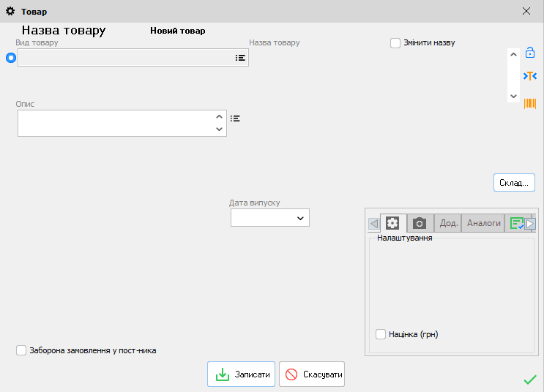This screenshot has height=392, width=544.
Task: Click the list icon inside Вид товару field
Action: coord(240,58)
